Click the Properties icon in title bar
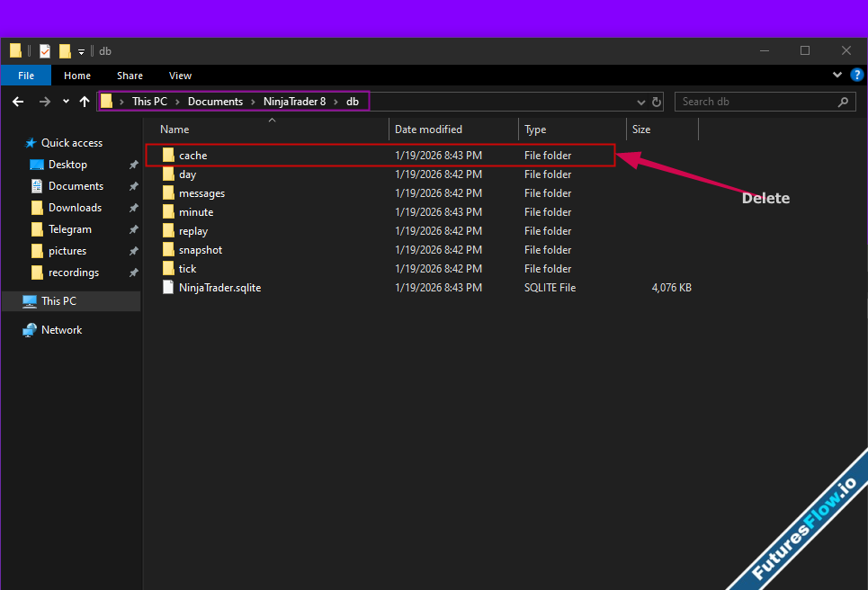This screenshot has width=868, height=590. pyautogui.click(x=45, y=51)
